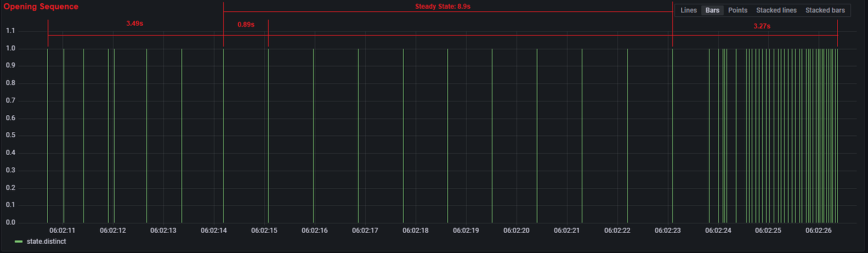Select Stacked bars style
868x253 pixels.
pos(825,11)
